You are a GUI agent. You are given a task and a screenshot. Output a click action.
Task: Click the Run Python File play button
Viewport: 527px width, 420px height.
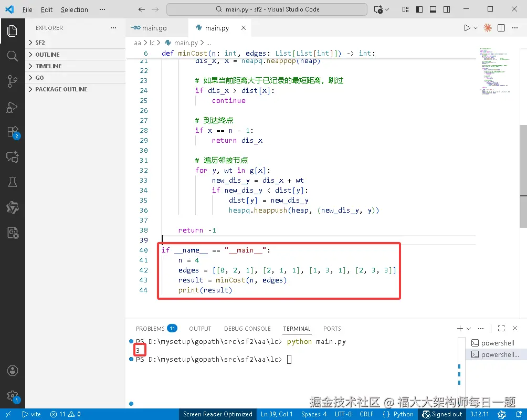[x=467, y=28]
